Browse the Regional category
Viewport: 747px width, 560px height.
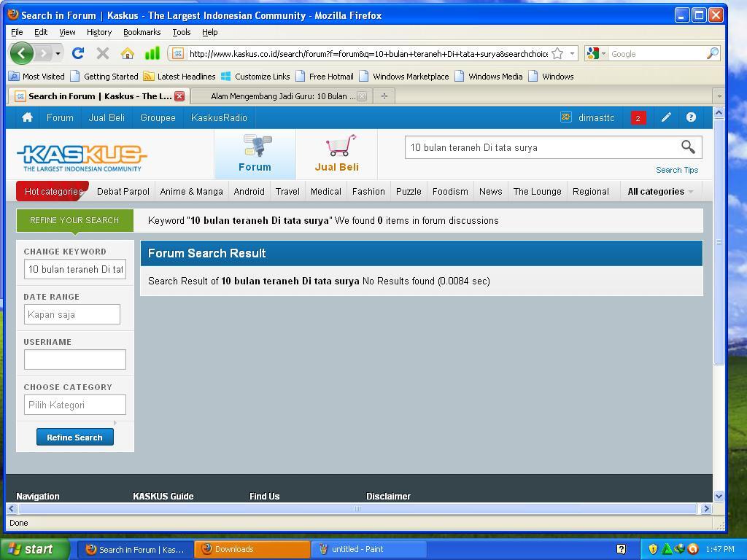(591, 192)
